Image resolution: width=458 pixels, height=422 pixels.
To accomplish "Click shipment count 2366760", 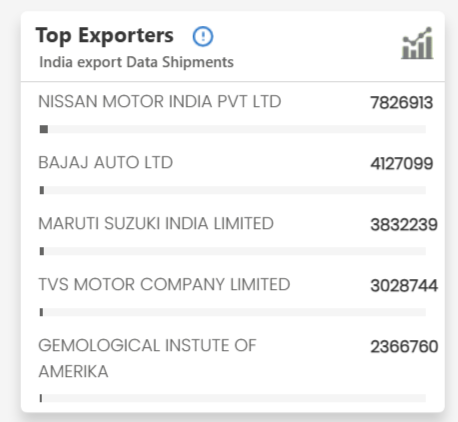I will 404,347.
